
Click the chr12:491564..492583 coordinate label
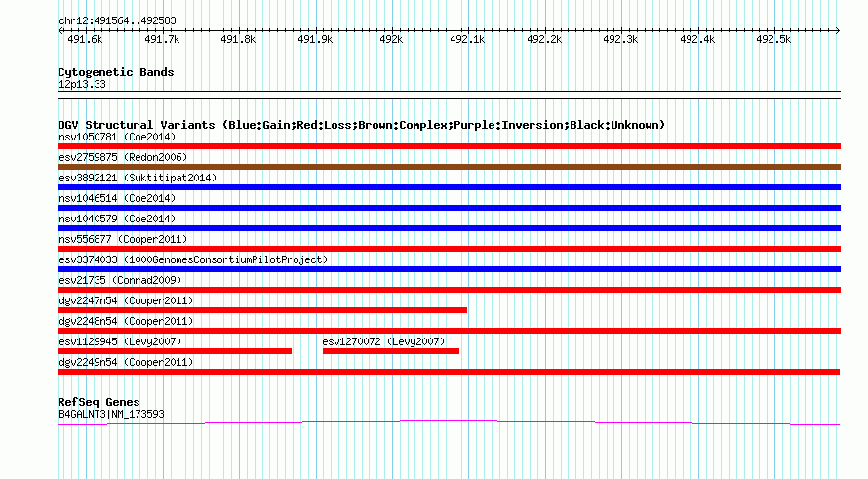(x=117, y=20)
